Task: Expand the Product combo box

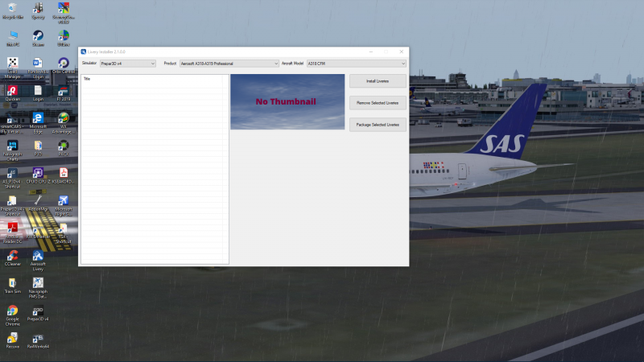Action: tap(229, 64)
